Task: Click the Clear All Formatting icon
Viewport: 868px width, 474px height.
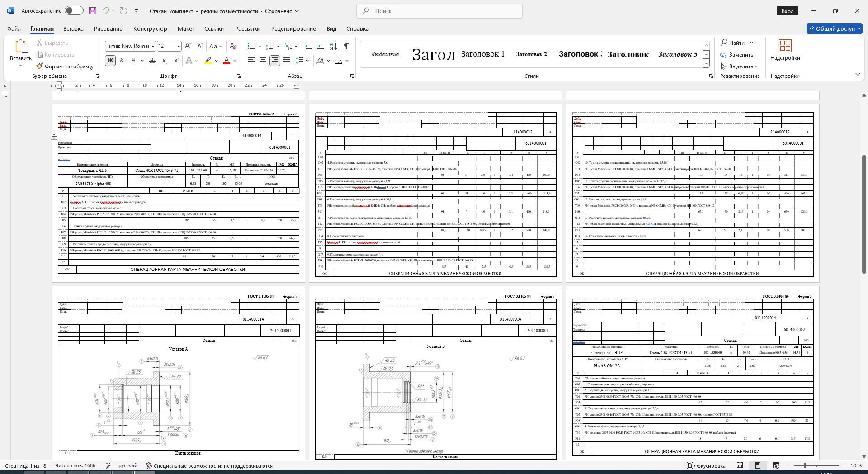Action: click(x=233, y=46)
